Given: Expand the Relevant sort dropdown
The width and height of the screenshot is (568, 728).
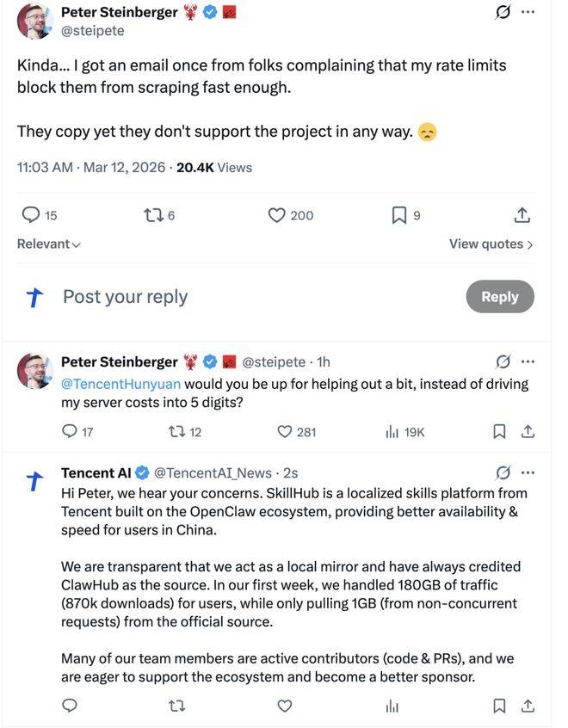Looking at the screenshot, I should [49, 244].
